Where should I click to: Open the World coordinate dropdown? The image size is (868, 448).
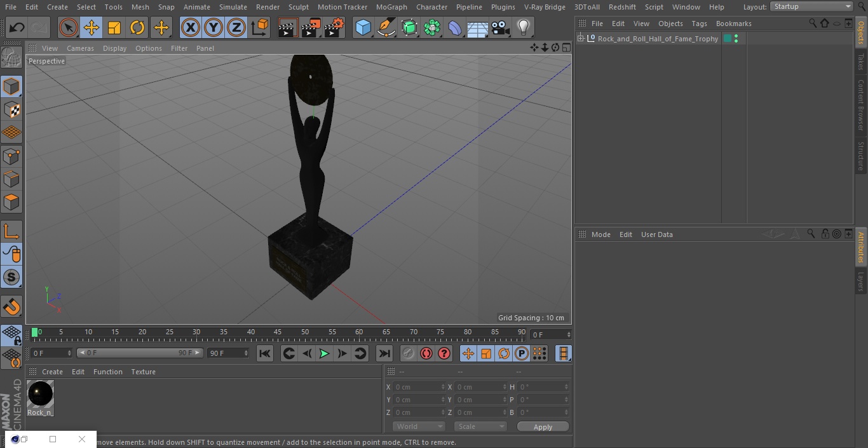tap(419, 426)
